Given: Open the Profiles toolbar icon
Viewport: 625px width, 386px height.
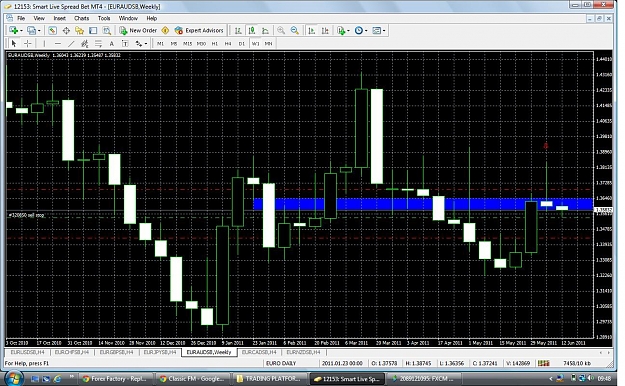Looking at the screenshot, I should pyautogui.click(x=31, y=30).
